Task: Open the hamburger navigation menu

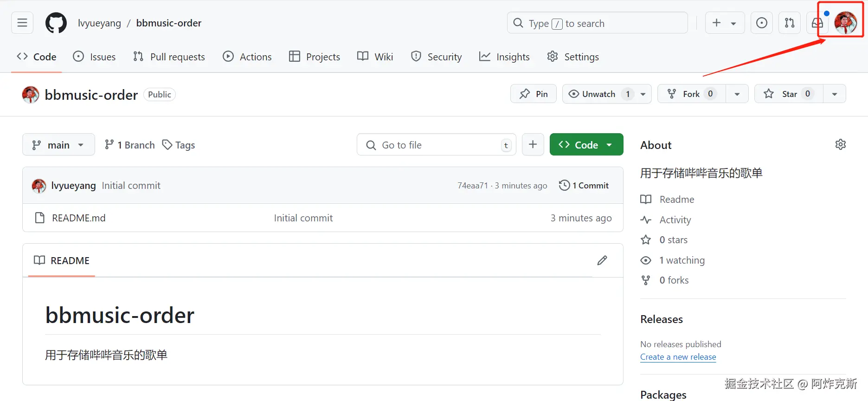Action: [22, 23]
